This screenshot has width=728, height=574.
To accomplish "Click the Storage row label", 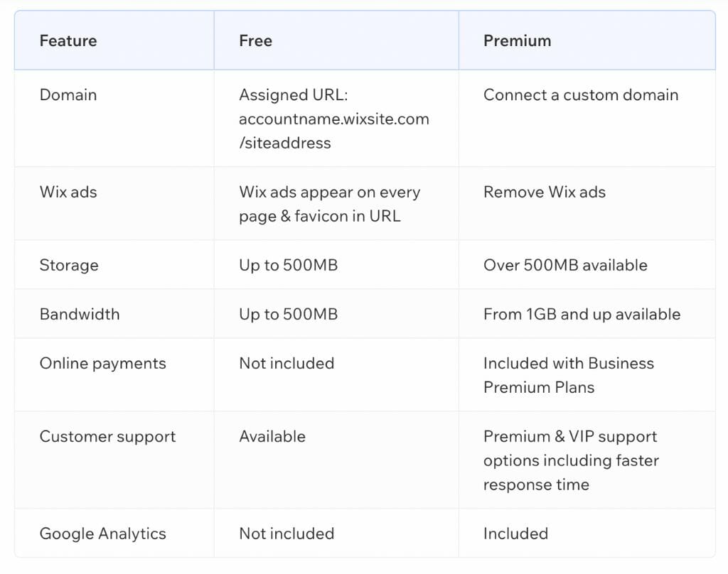I will point(69,265).
